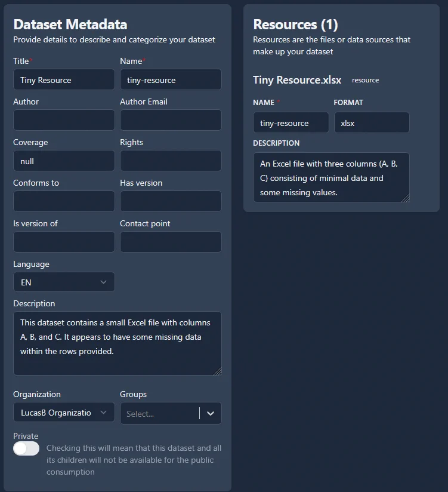Open the Language dropdown showing EN

tap(64, 282)
